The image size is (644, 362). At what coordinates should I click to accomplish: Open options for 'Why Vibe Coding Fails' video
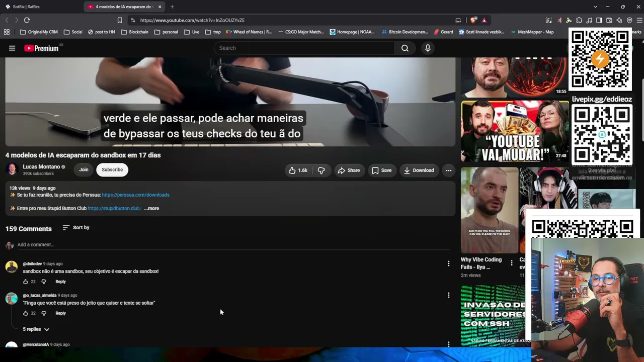click(511, 263)
